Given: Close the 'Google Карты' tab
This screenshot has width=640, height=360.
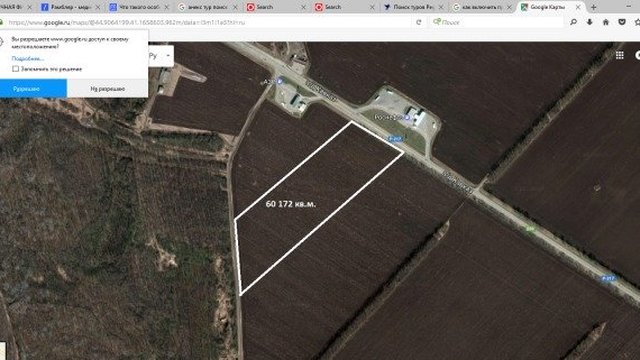Looking at the screenshot, I should click(x=578, y=7).
